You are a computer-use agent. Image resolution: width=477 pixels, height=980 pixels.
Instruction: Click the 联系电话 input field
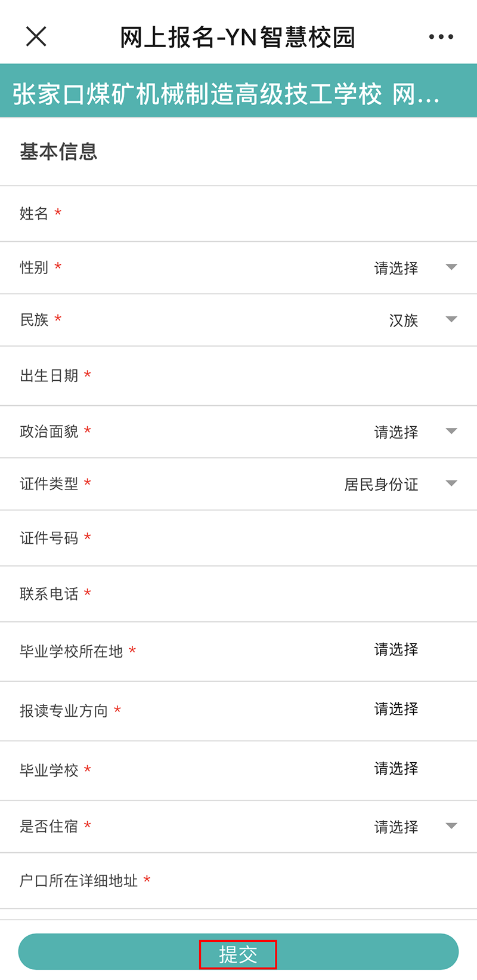[268, 594]
